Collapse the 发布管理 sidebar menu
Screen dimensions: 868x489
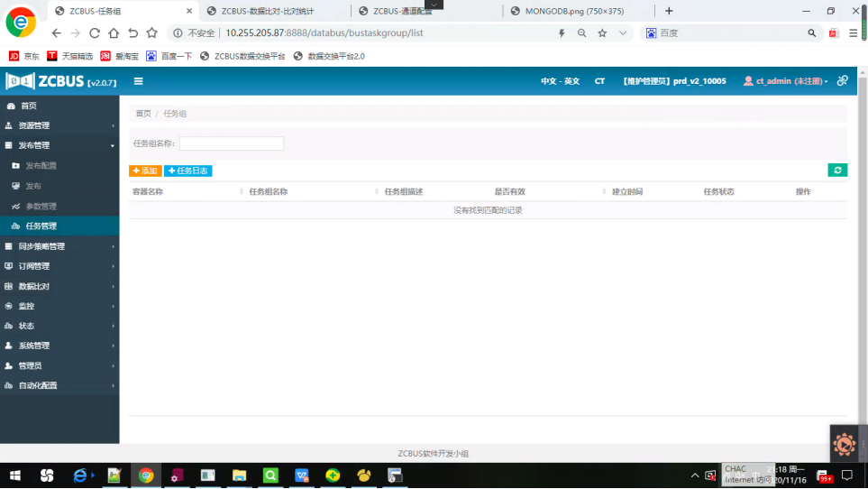pos(59,145)
